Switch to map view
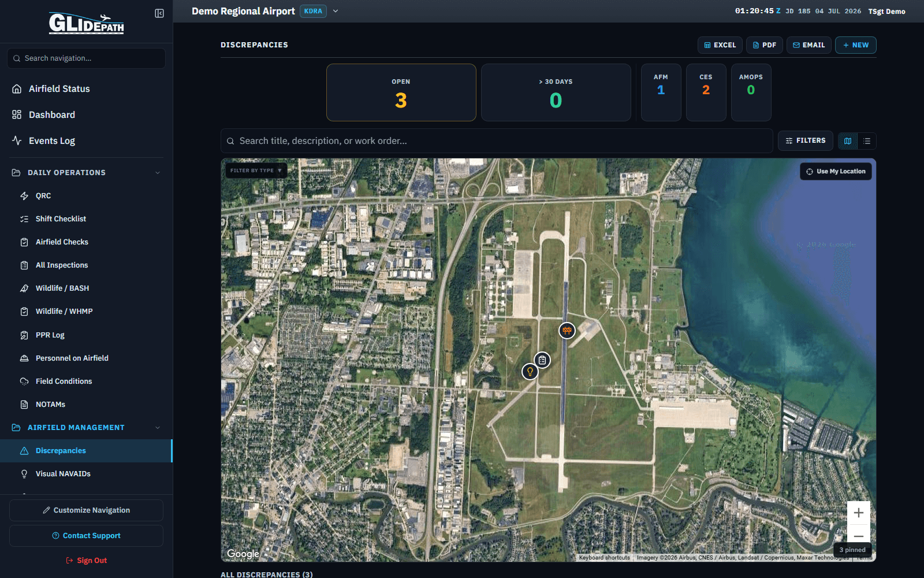The height and width of the screenshot is (578, 924). [848, 141]
